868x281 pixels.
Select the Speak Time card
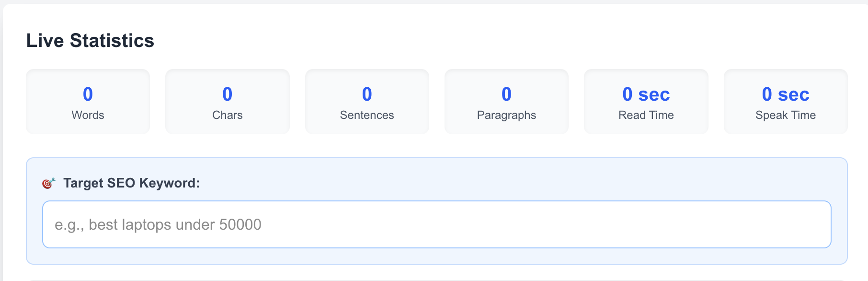[x=785, y=101]
